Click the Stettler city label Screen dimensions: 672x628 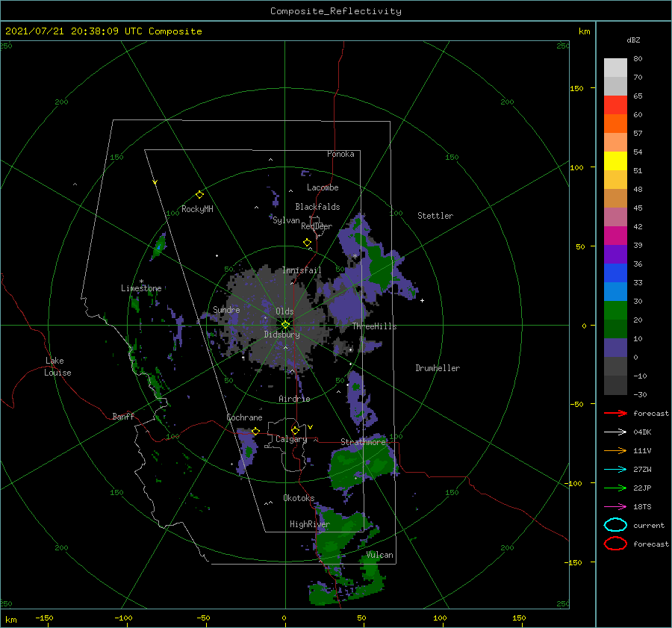tap(435, 216)
